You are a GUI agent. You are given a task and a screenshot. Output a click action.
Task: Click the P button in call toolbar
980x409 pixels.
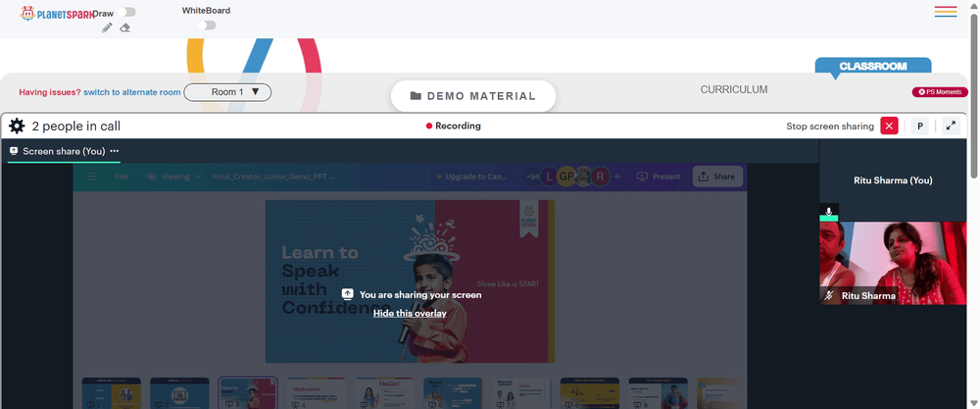click(x=919, y=126)
